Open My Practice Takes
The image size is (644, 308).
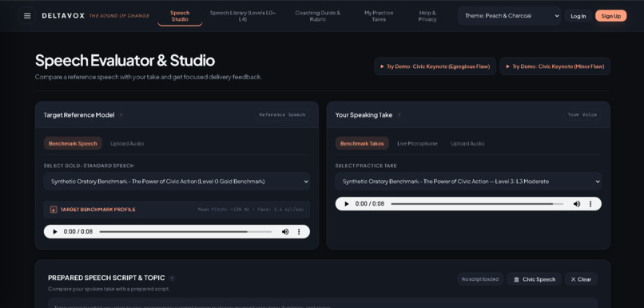379,16
